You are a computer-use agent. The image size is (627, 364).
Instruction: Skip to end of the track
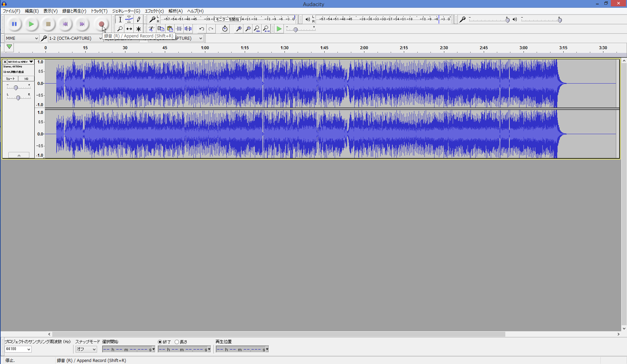(x=82, y=24)
